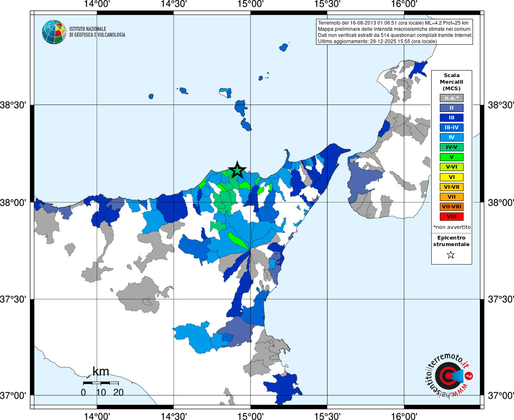Image resolution: width=514 pixels, height=420 pixels.
Task: Click the km scale bar
Action: (101, 383)
